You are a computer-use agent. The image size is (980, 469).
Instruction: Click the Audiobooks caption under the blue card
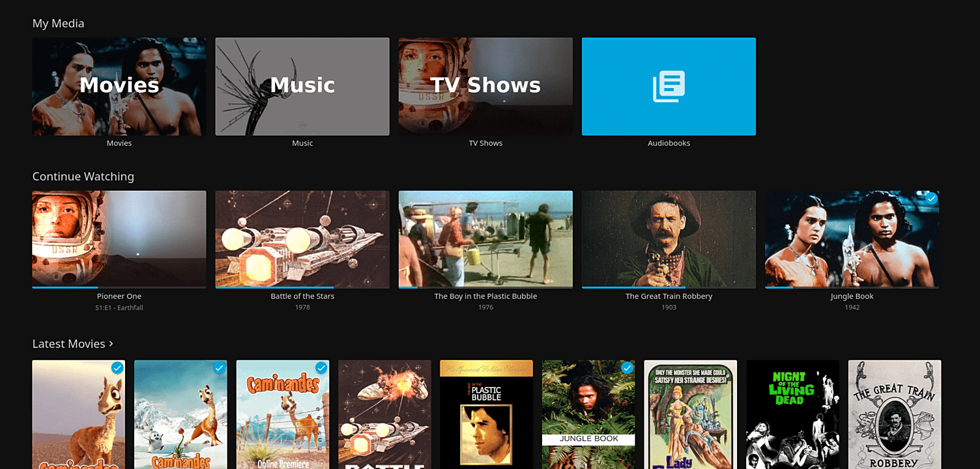click(x=669, y=143)
